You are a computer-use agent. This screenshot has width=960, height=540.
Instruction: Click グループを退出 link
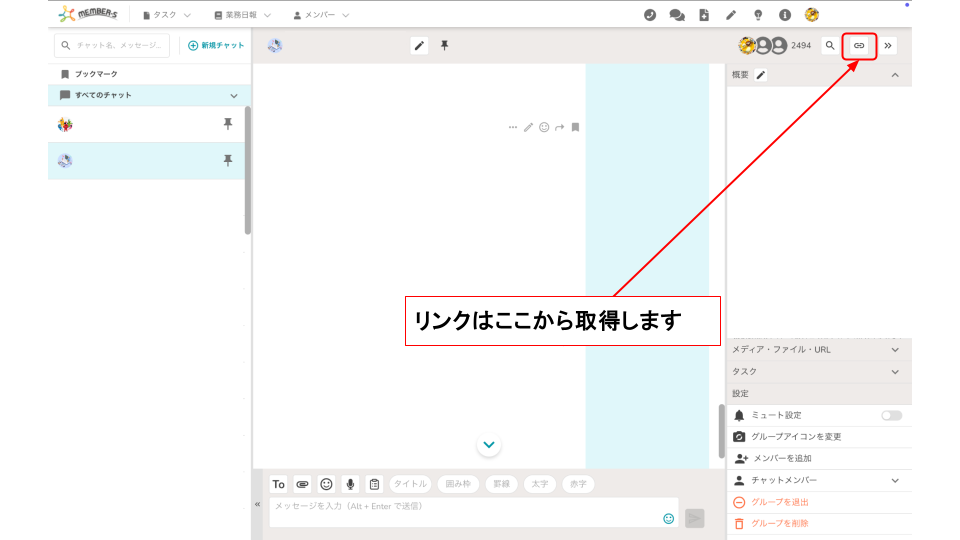coord(779,502)
